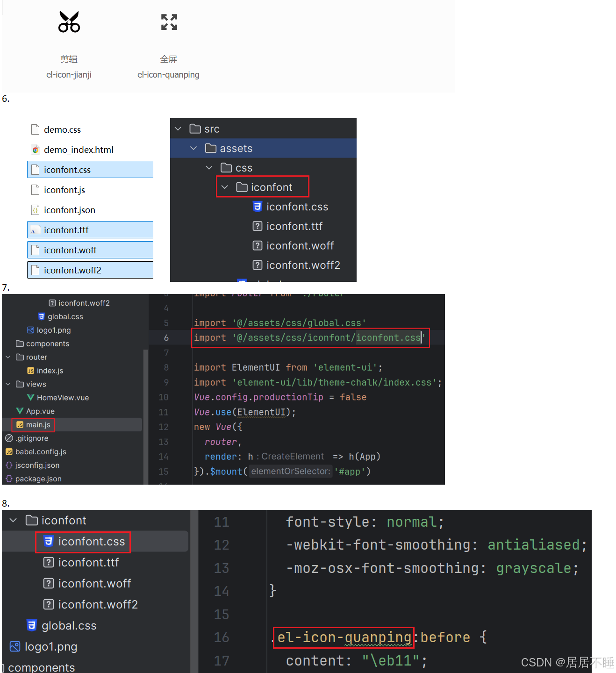Click the css folder icon
The width and height of the screenshot is (616, 673).
(x=226, y=168)
